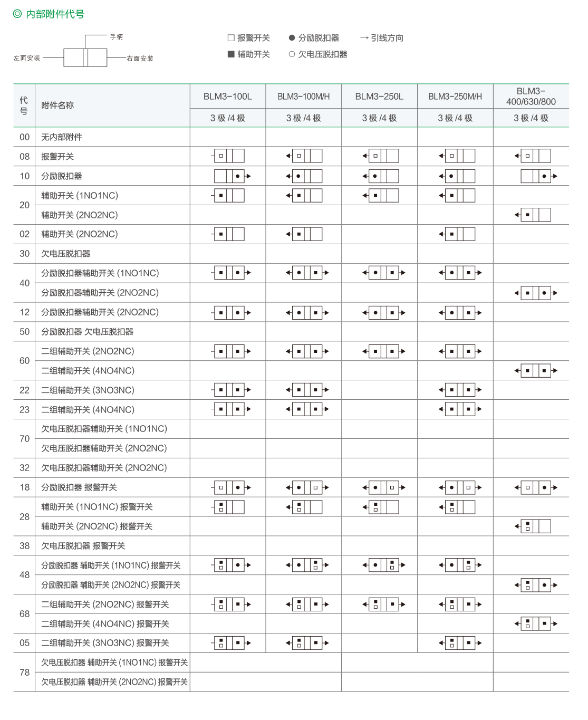The width and height of the screenshot is (588, 720).
Task: Select the 欠电压脱扣器 row label for code 30
Action: click(66, 254)
